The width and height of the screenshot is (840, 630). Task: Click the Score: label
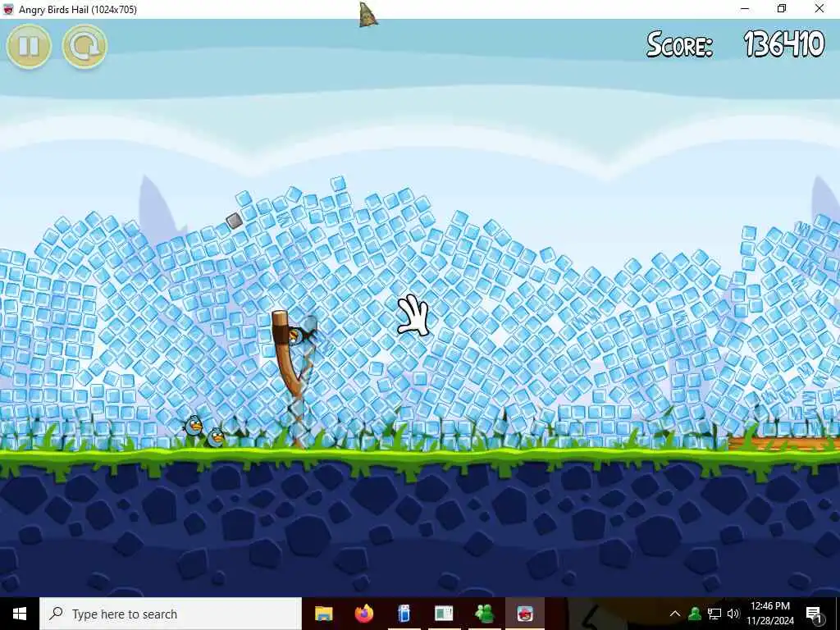pyautogui.click(x=679, y=44)
